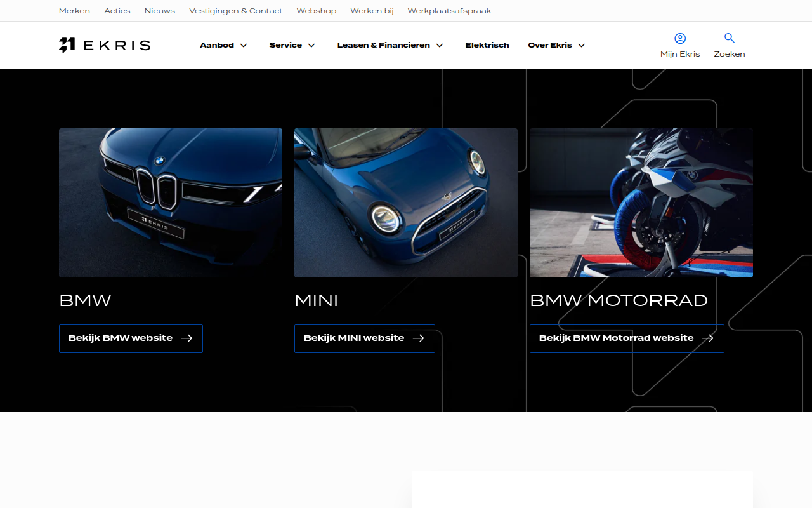Click the BMW MOTORRAD heading
This screenshot has height=508, width=812.
coord(619,300)
